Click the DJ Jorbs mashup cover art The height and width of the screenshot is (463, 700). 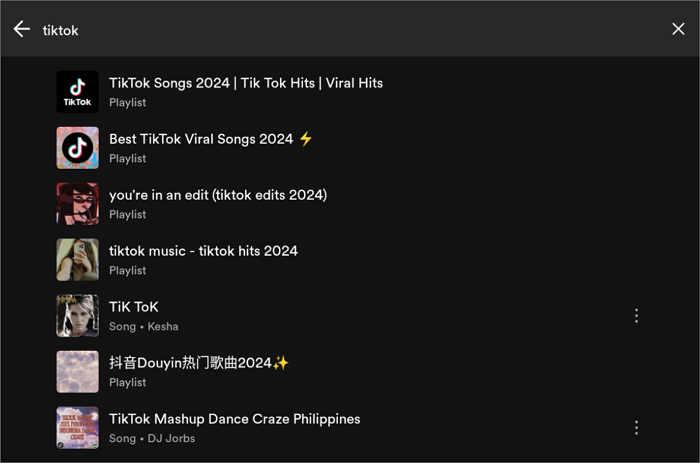click(x=78, y=428)
